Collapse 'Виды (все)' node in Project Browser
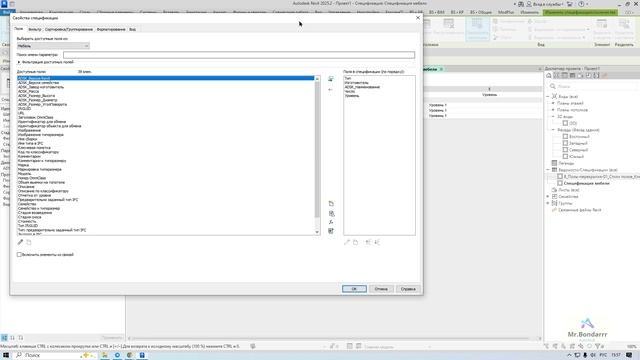Image resolution: width=640 pixels, height=360 pixels. pos(548,97)
